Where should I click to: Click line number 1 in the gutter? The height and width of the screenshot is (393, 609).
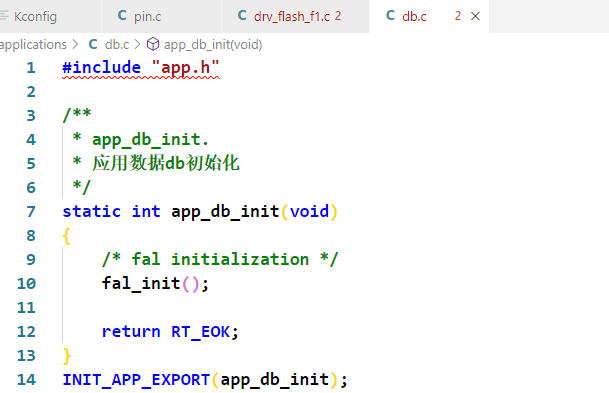[31, 68]
